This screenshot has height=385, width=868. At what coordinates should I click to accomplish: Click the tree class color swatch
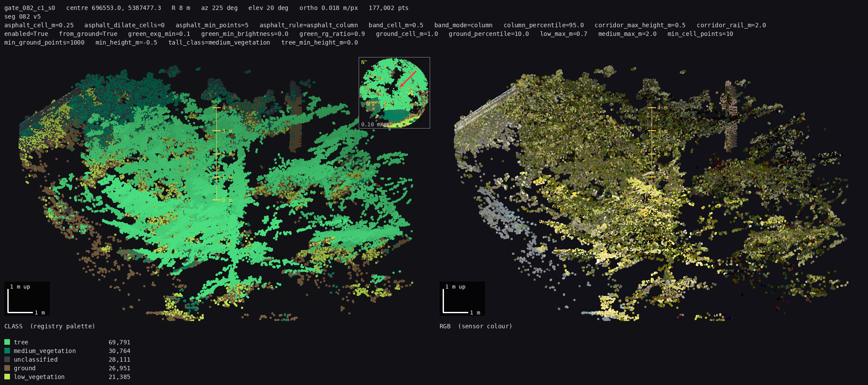point(7,342)
